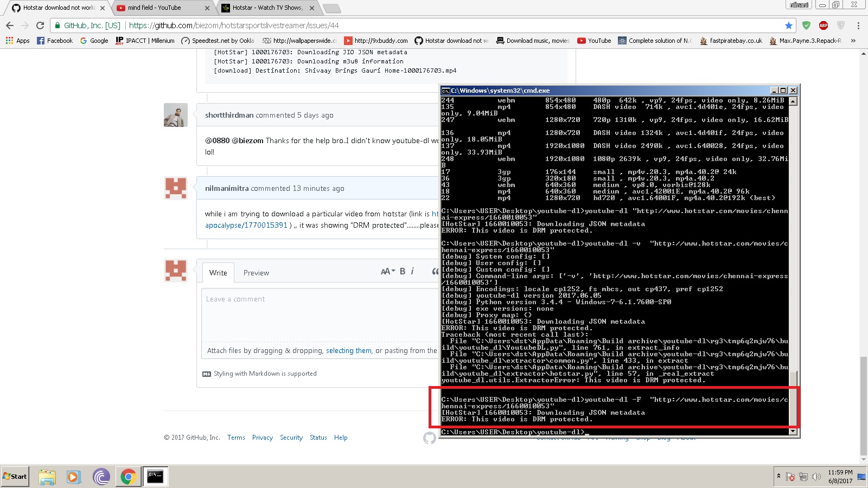Switch to the 'Hotstar - Watch TV Shows' tab
Viewport: 868px width, 488px height.
point(269,8)
